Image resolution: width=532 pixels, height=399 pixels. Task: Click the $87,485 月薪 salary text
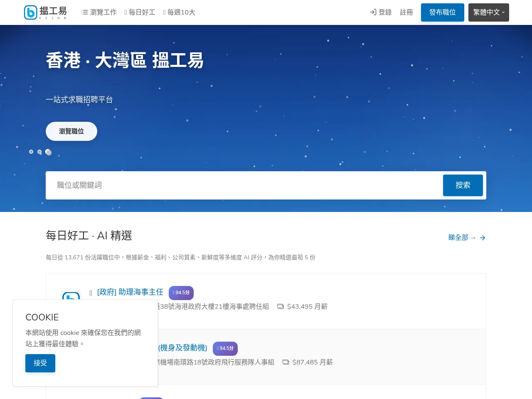tap(313, 362)
